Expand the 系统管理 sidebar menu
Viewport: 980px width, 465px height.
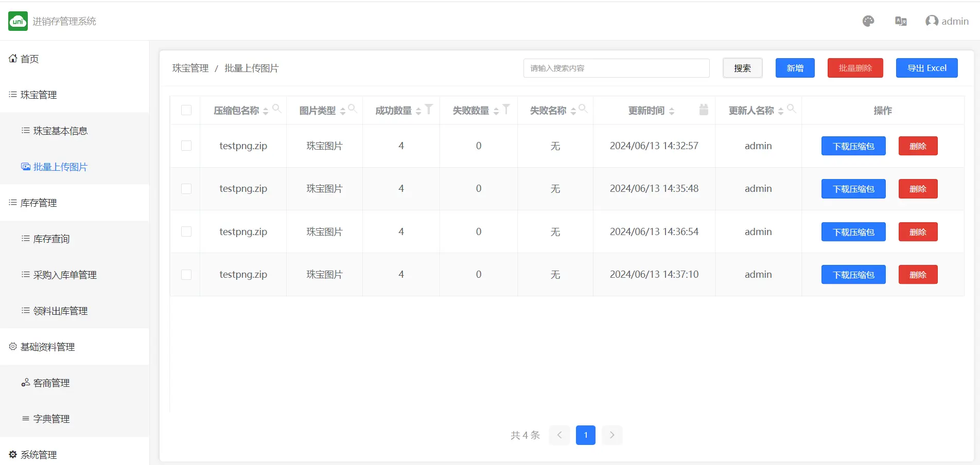pos(75,455)
